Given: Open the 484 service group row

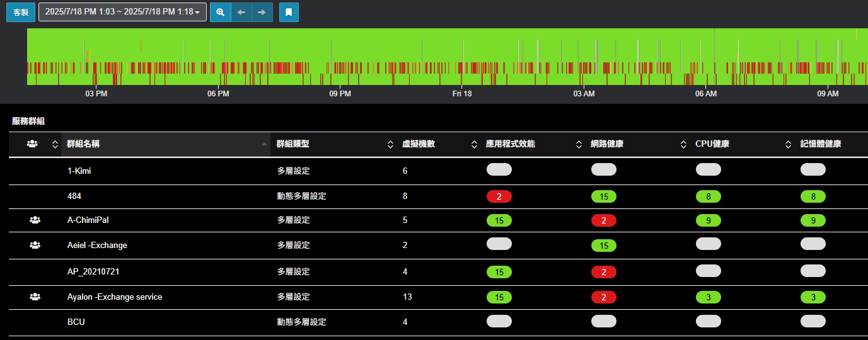Looking at the screenshot, I should click(x=74, y=196).
